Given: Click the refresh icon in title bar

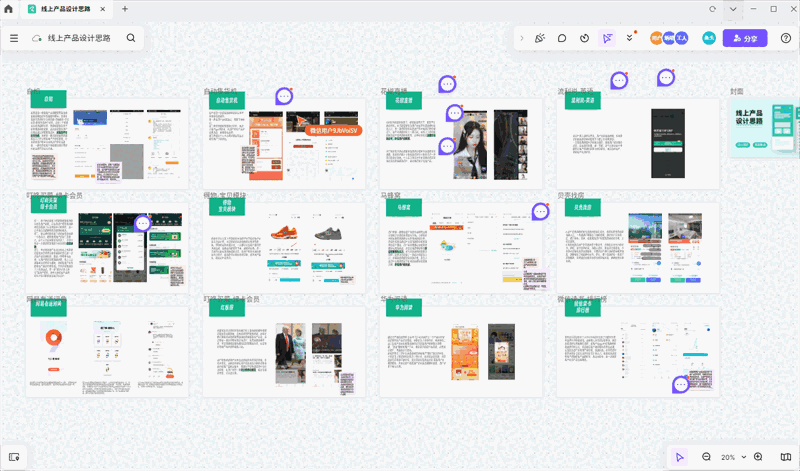Looking at the screenshot, I should pyautogui.click(x=713, y=9).
